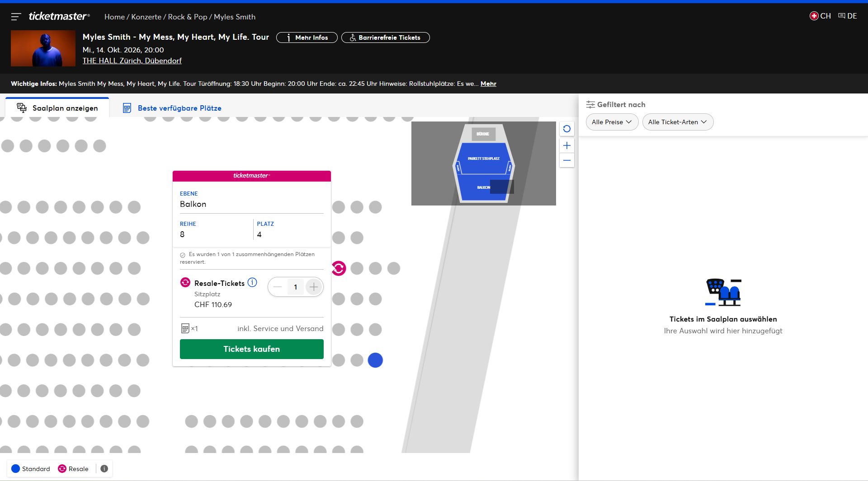Switch to Beste verfügbare Plätze tab

coord(172,108)
